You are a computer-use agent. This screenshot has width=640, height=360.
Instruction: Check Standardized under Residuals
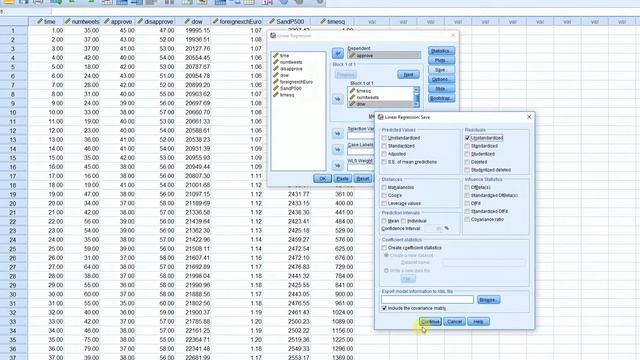467,146
